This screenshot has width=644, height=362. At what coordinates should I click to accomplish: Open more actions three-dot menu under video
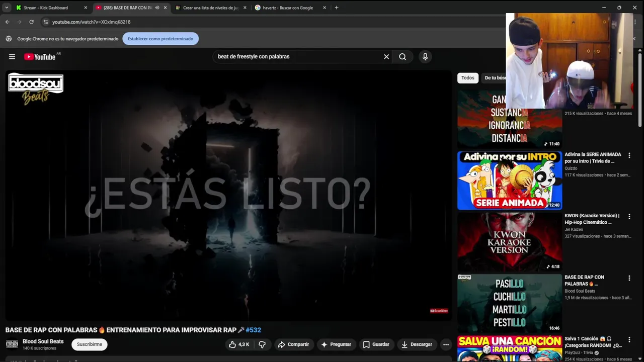(x=446, y=344)
